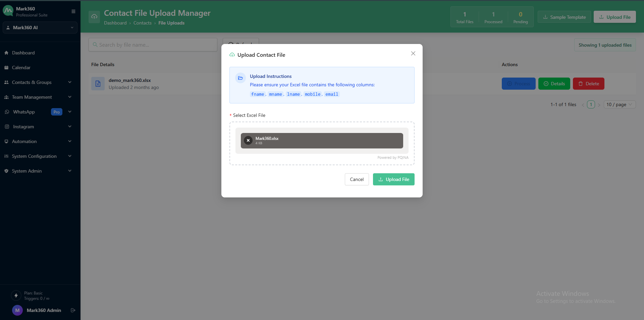The image size is (644, 320).
Task: Click the Calendar icon in the sidebar
Action: (7, 67)
